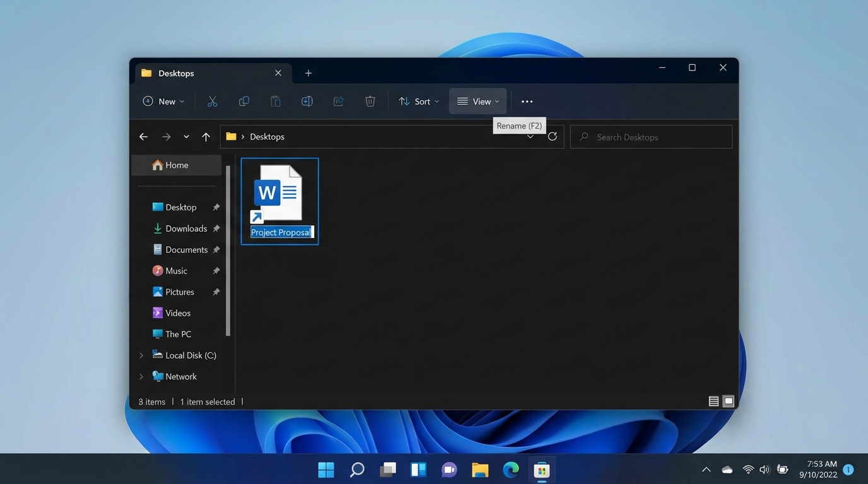Viewport: 868px width, 484px height.
Task: Select the Share icon
Action: 338,101
